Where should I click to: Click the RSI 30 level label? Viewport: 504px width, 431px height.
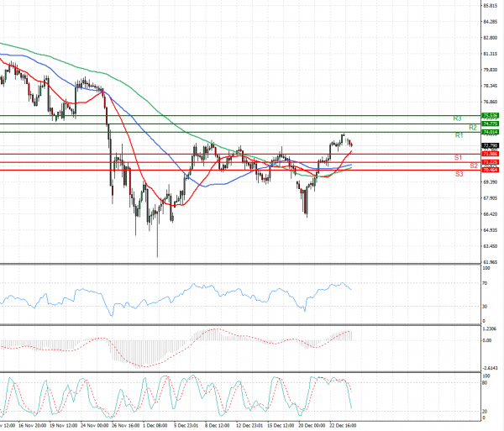tap(485, 307)
